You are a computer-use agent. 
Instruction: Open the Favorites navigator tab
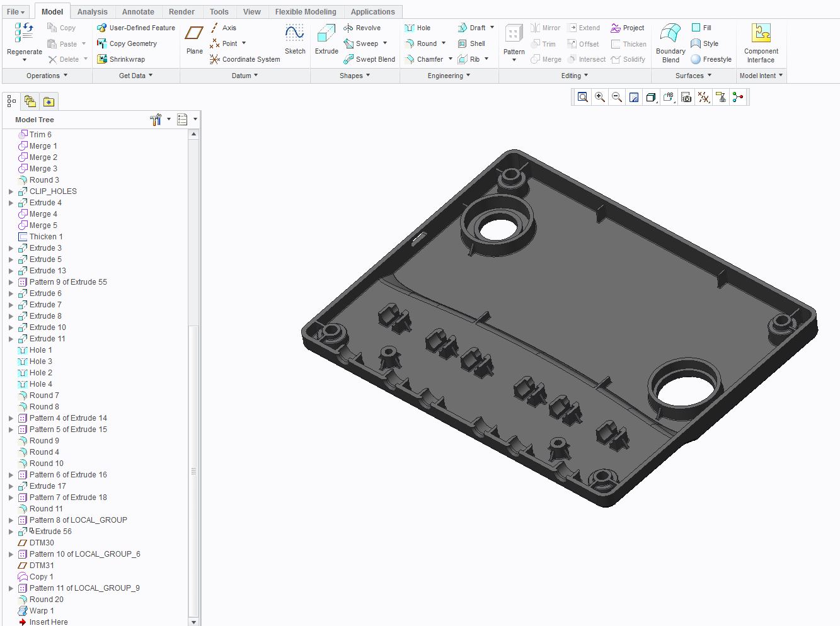point(49,101)
